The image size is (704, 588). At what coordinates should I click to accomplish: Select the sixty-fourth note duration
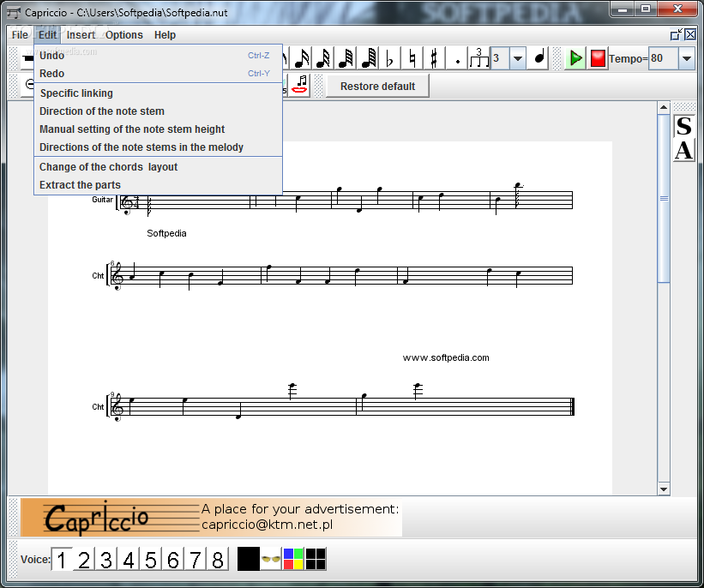346,58
